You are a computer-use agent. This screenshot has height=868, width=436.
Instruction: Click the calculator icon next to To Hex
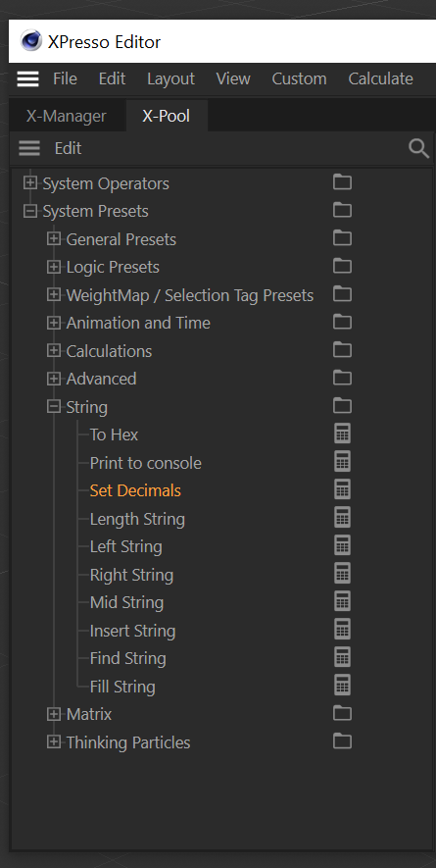click(x=343, y=434)
